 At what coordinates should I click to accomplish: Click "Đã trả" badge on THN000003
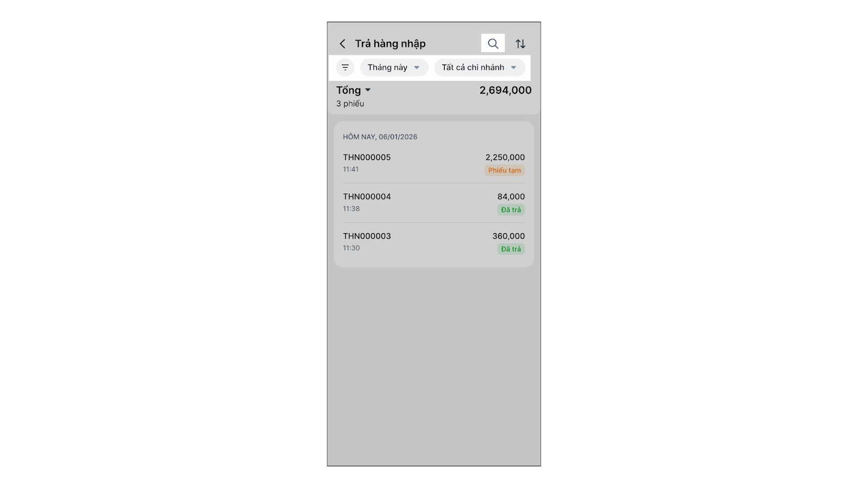coord(510,249)
